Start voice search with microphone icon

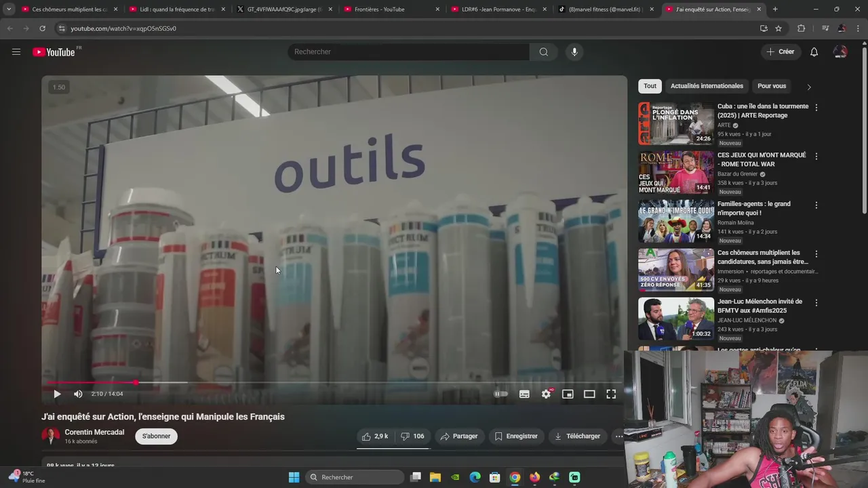click(574, 52)
